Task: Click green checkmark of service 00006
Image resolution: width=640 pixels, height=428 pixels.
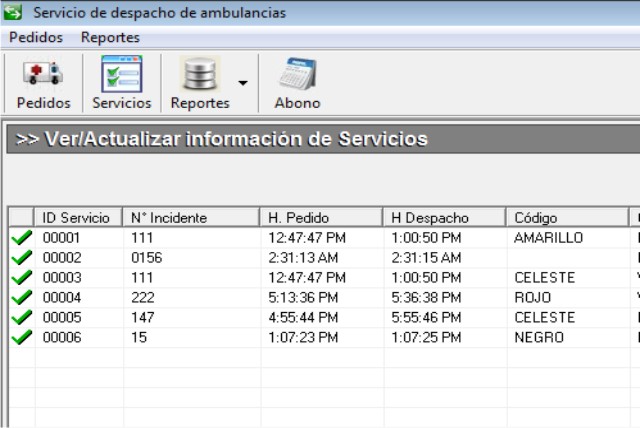Action: pyautogui.click(x=22, y=337)
